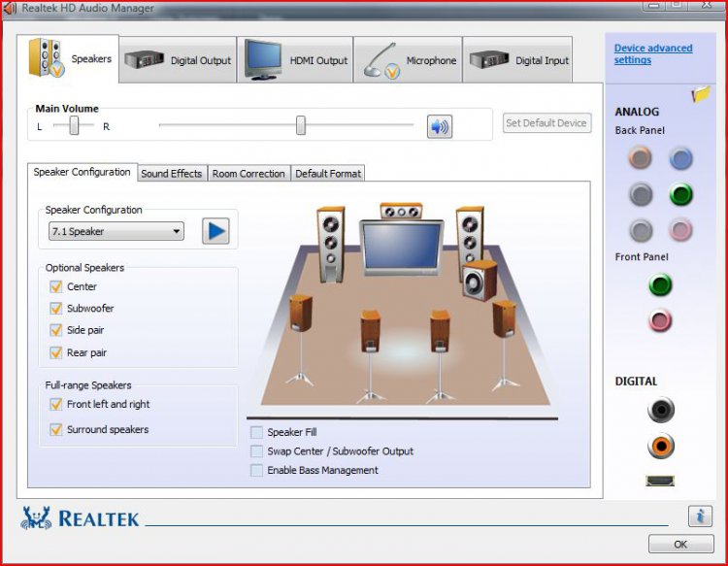728x566 pixels.
Task: Mute the main volume speaker button
Action: pyautogui.click(x=439, y=126)
